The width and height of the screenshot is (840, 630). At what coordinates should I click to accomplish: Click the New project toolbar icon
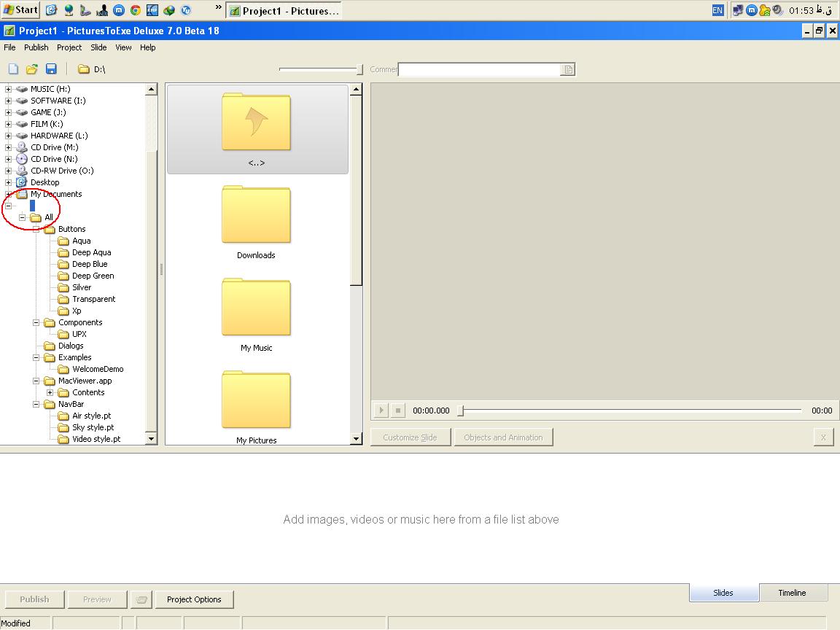(x=13, y=69)
